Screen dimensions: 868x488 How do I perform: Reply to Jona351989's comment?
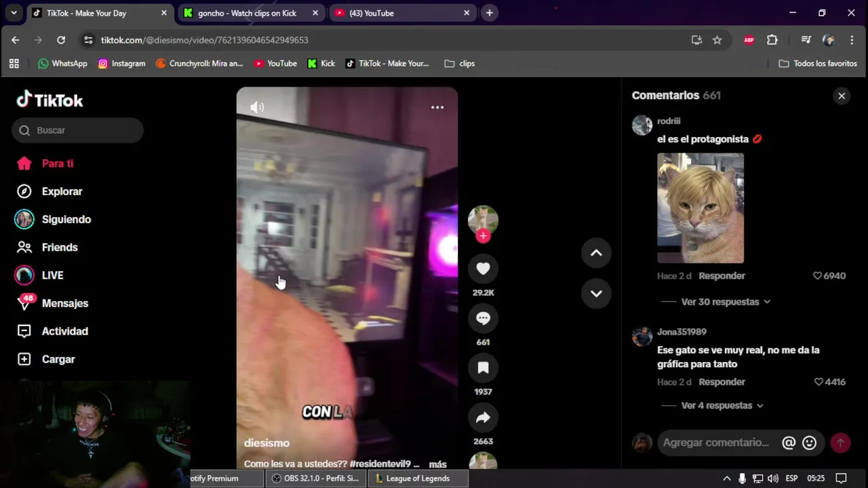pyautogui.click(x=722, y=382)
